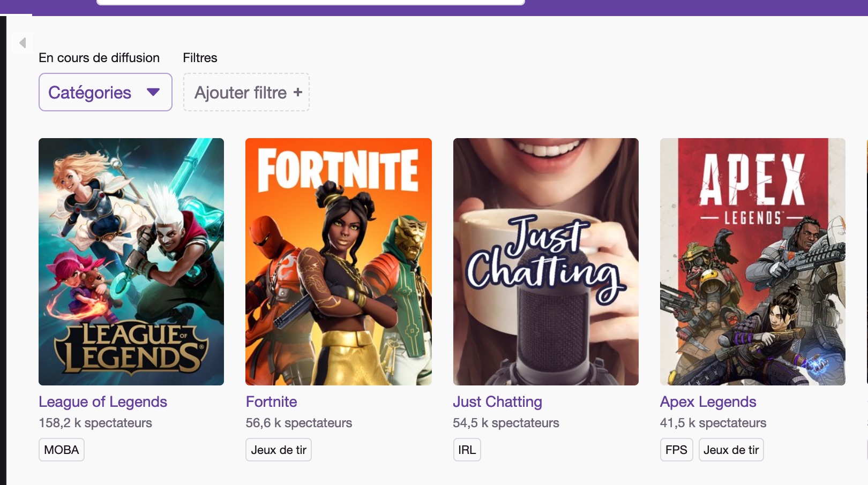Select the MOBA tag
Image resolution: width=868 pixels, height=485 pixels.
(x=62, y=450)
